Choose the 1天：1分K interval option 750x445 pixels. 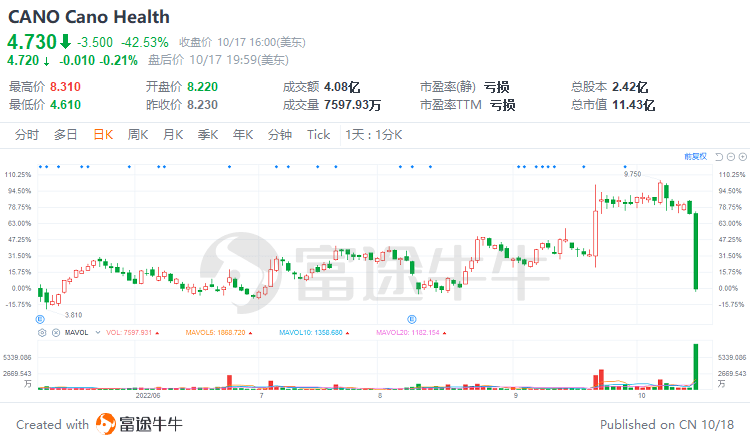374,135
